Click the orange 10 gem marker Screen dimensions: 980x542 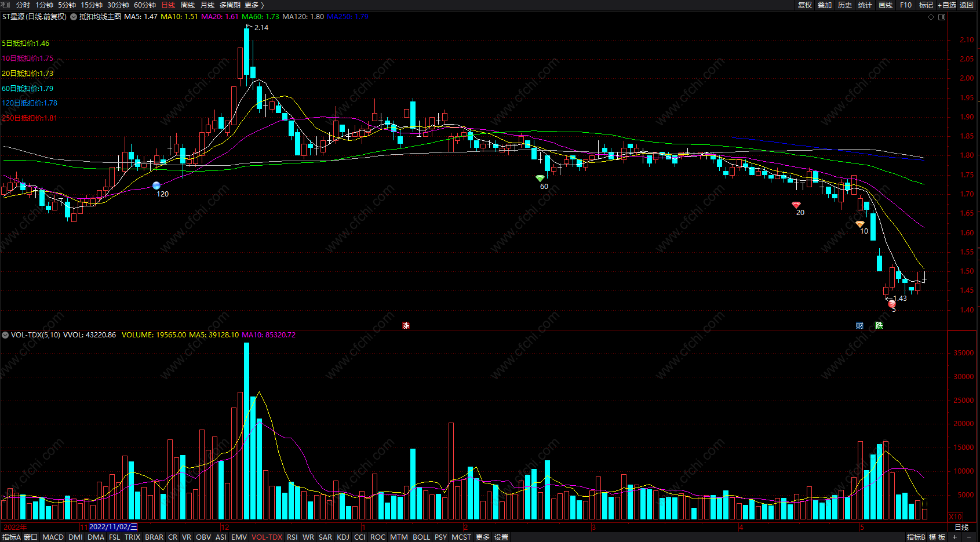[860, 224]
